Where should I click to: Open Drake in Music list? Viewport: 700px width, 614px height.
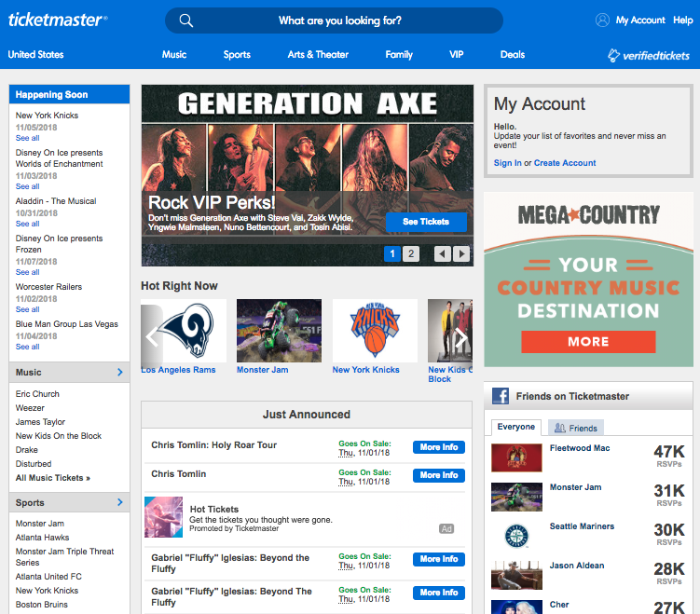pos(27,450)
